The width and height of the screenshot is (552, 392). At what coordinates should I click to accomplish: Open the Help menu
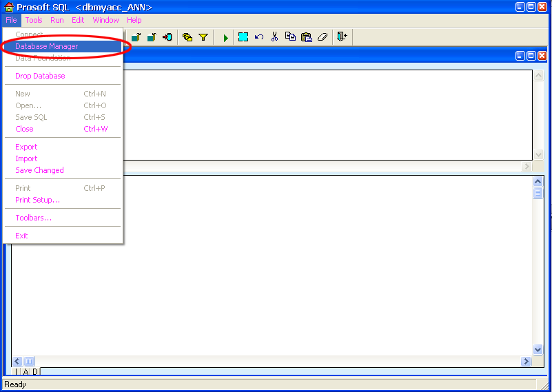(x=134, y=20)
